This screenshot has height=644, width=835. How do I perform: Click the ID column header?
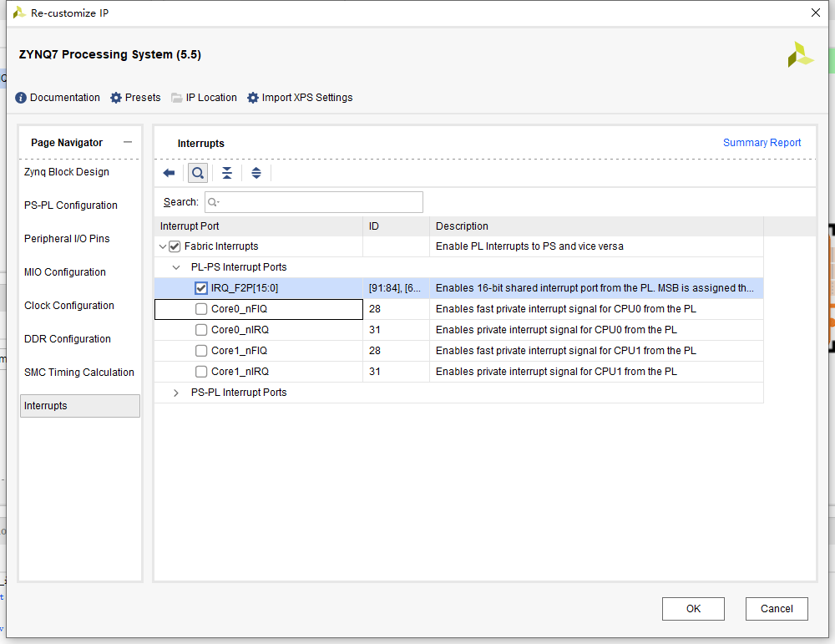pyautogui.click(x=396, y=226)
